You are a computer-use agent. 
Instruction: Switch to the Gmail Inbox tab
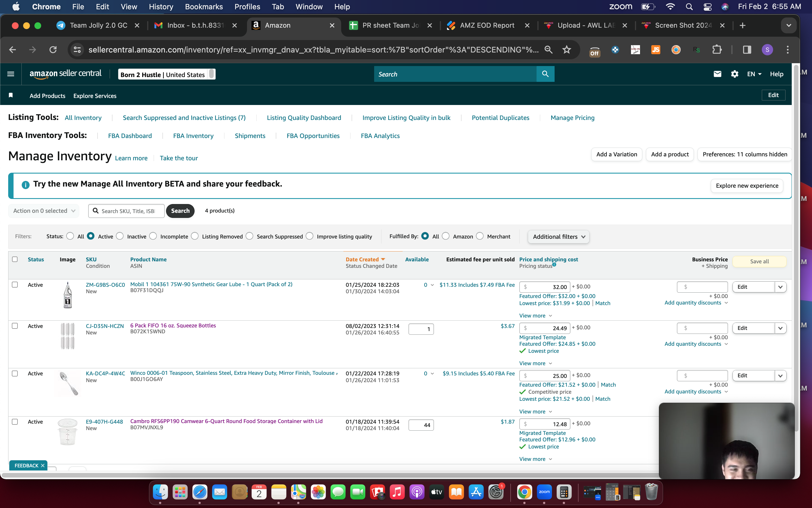(x=195, y=25)
